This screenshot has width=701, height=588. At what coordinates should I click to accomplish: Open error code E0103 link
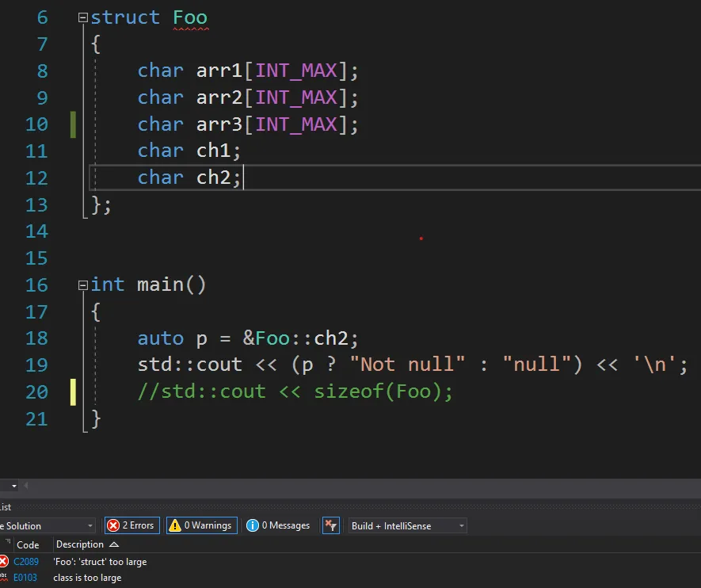(25, 578)
